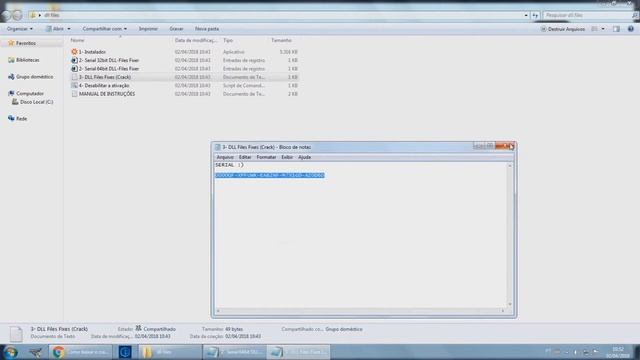Click the Grupo doméstico icon
This screenshot has height=360, width=640.
[x=11, y=77]
